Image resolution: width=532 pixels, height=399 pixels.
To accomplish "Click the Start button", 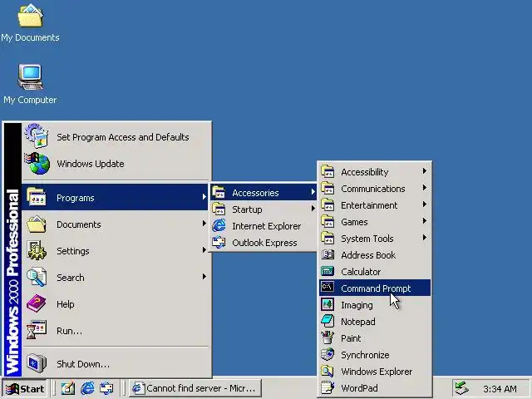I will pyautogui.click(x=25, y=388).
